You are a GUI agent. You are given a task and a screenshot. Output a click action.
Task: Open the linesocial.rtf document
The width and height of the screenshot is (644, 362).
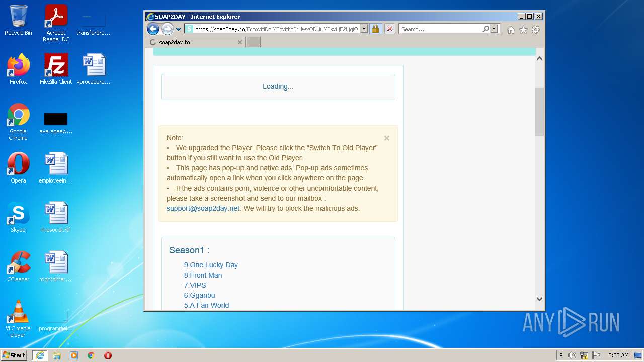click(56, 217)
